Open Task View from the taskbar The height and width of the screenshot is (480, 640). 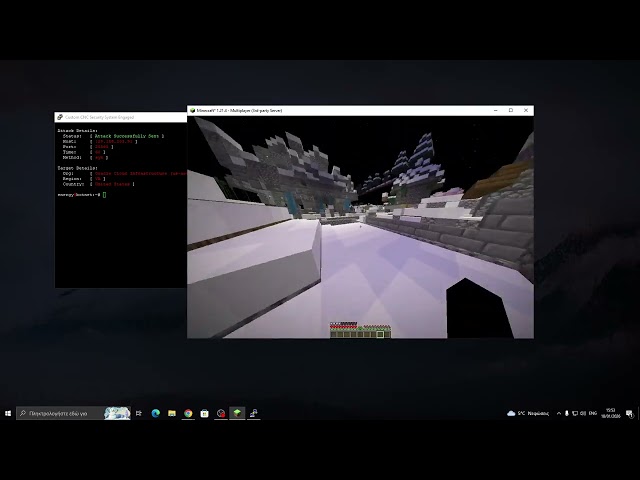pos(139,413)
